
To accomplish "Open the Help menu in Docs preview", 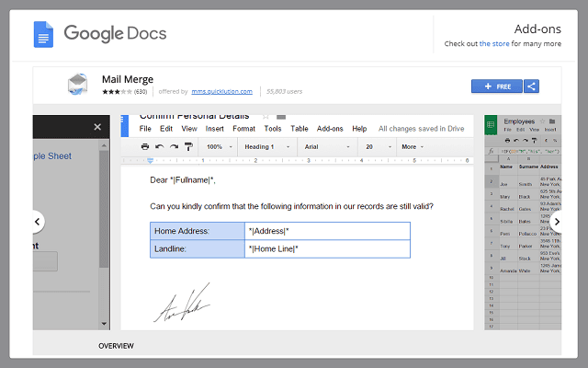I will coord(359,129).
